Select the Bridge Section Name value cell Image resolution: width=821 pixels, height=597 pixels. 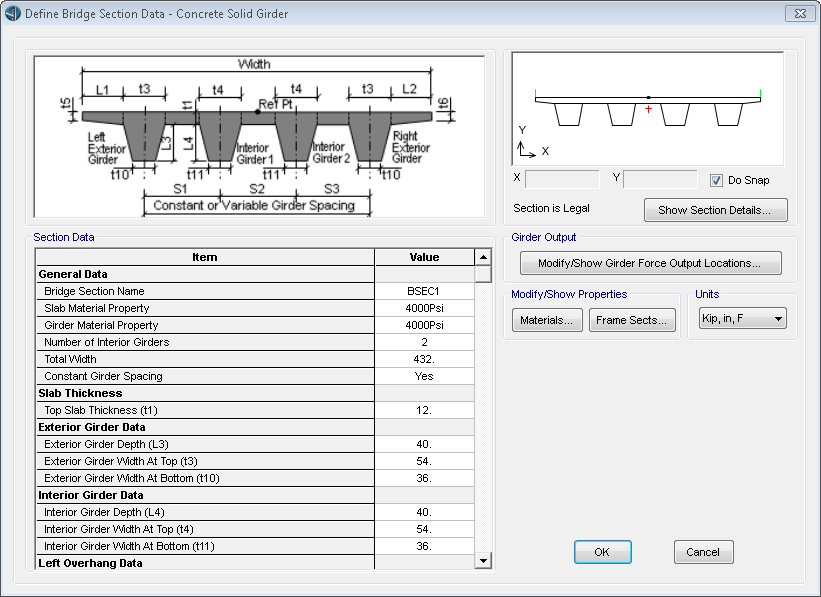tap(424, 291)
